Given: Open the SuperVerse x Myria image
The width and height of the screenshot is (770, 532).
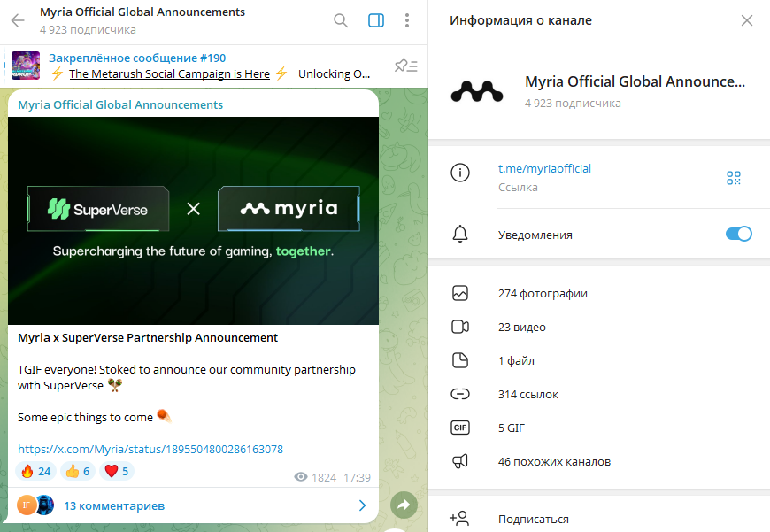Looking at the screenshot, I should 193,220.
